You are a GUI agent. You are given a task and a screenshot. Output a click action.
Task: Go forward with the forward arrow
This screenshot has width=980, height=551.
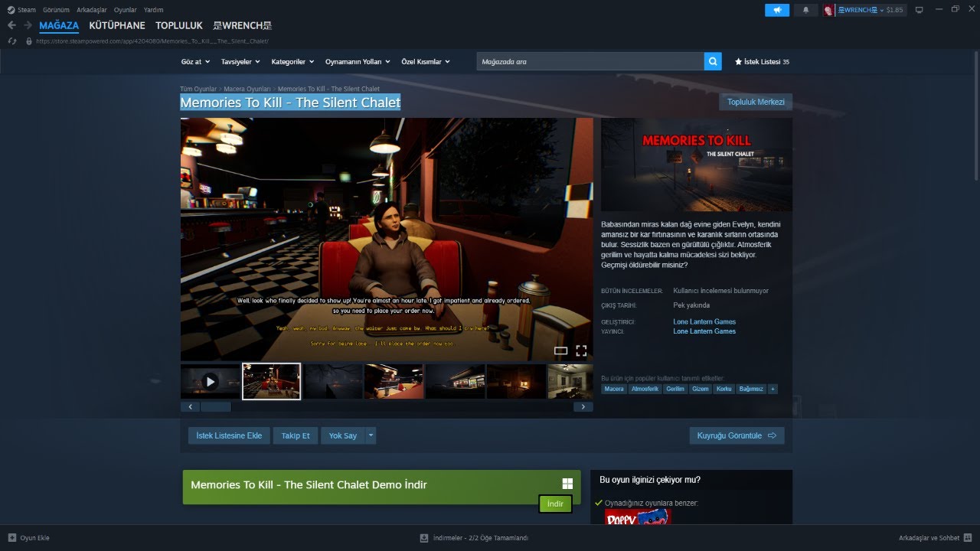(28, 25)
